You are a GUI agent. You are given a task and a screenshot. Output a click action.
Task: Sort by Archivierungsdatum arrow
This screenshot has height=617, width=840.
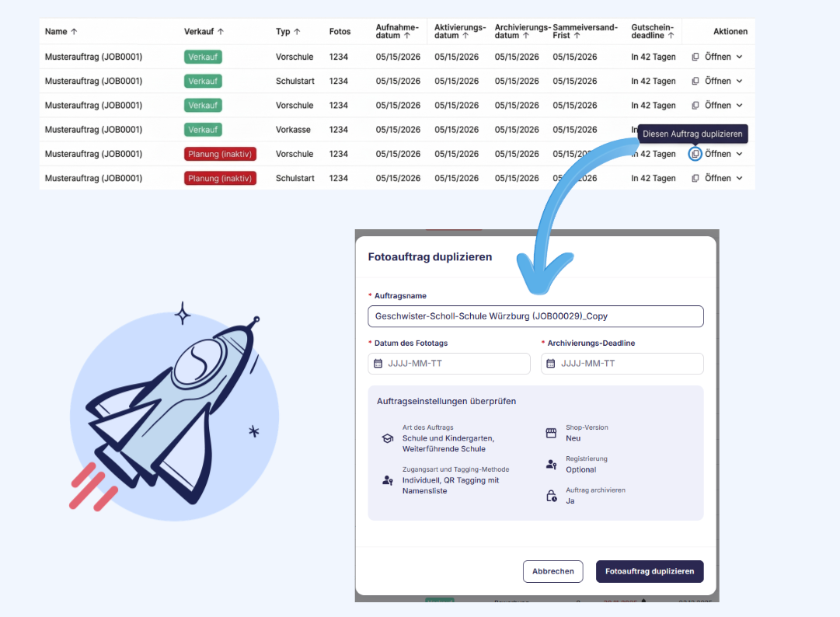(525, 35)
